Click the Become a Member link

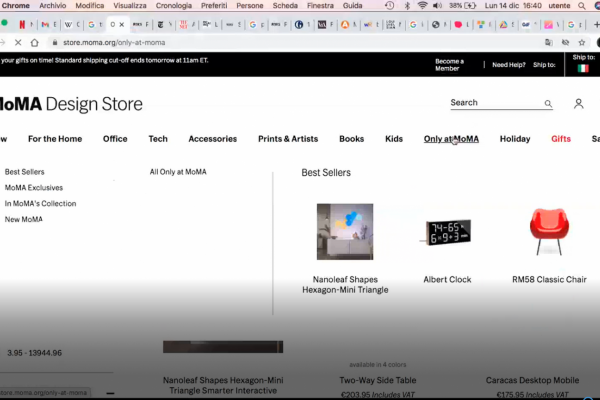(449, 65)
